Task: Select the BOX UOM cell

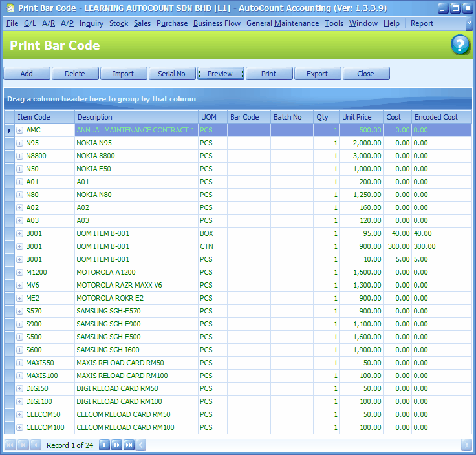Action: click(213, 233)
